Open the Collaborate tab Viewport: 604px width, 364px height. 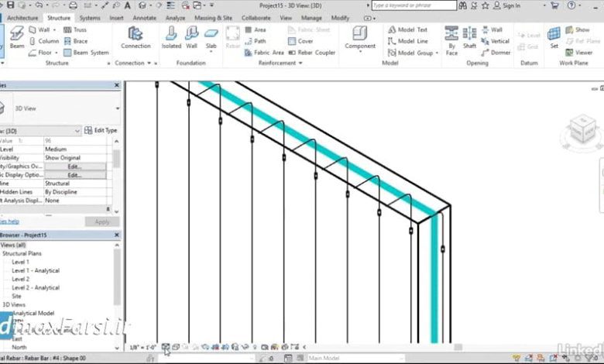(x=256, y=18)
